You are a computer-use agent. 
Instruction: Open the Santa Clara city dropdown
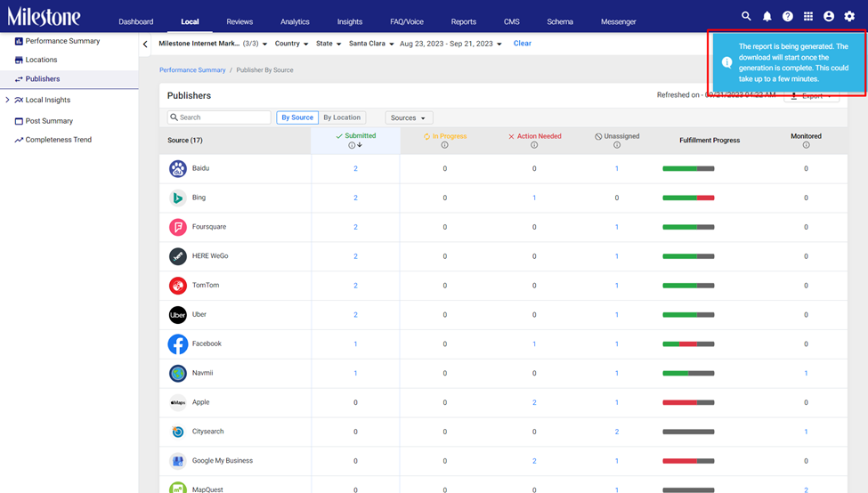[371, 44]
